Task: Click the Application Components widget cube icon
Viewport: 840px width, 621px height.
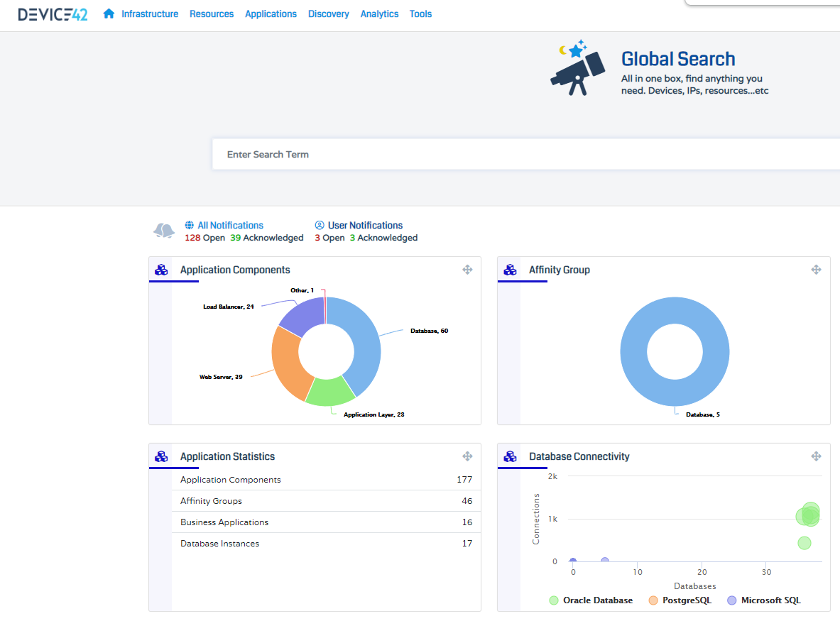Action: pos(161,270)
